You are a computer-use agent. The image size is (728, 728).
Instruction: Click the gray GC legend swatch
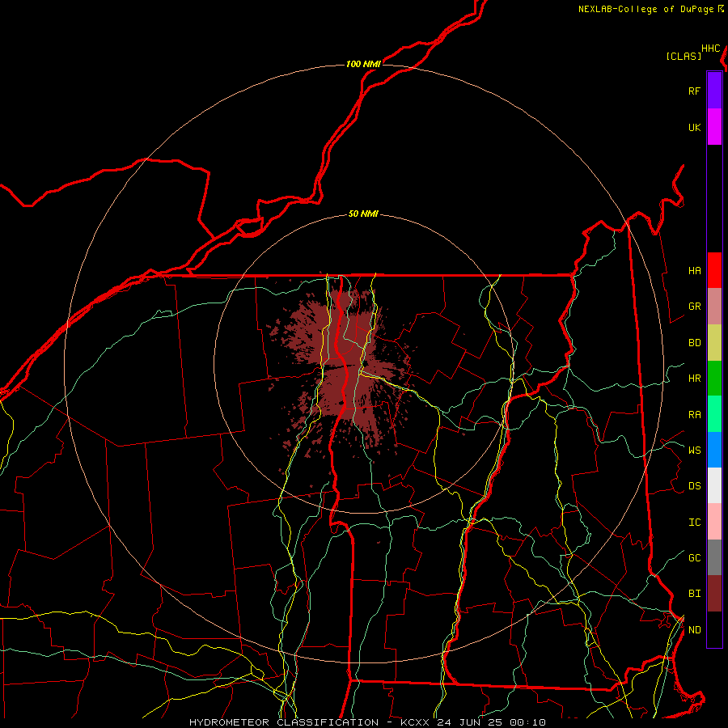[x=714, y=557]
